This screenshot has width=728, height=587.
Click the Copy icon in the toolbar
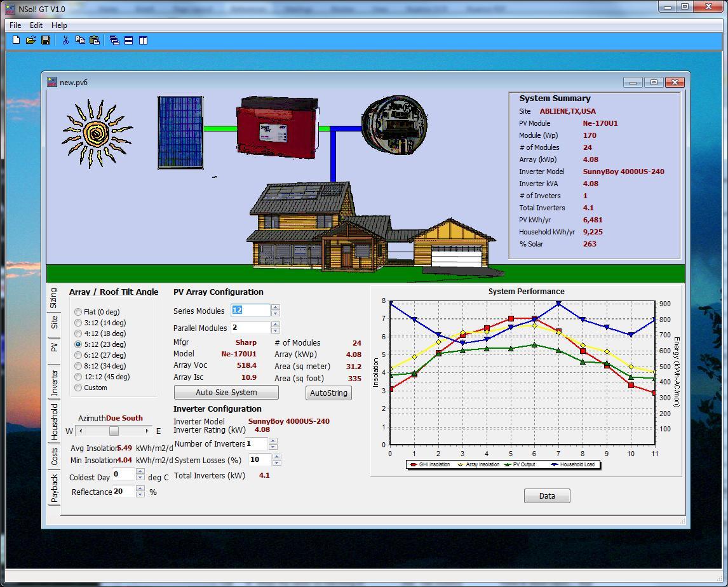click(80, 40)
